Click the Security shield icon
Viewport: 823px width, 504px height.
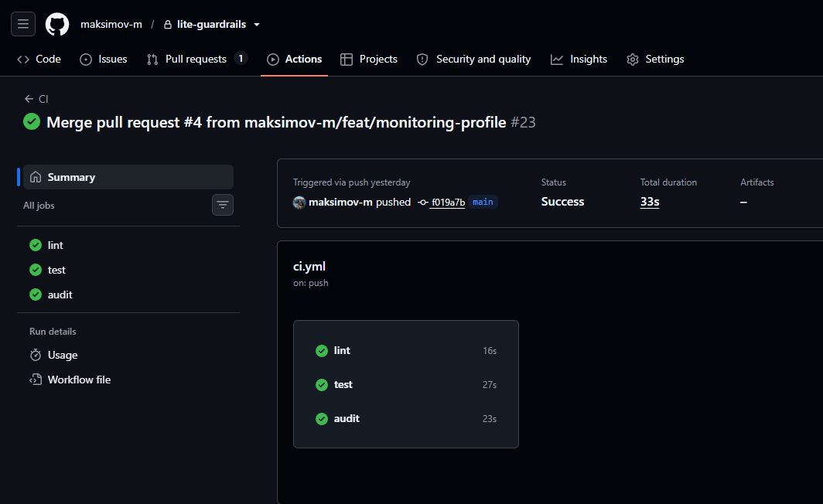point(422,60)
